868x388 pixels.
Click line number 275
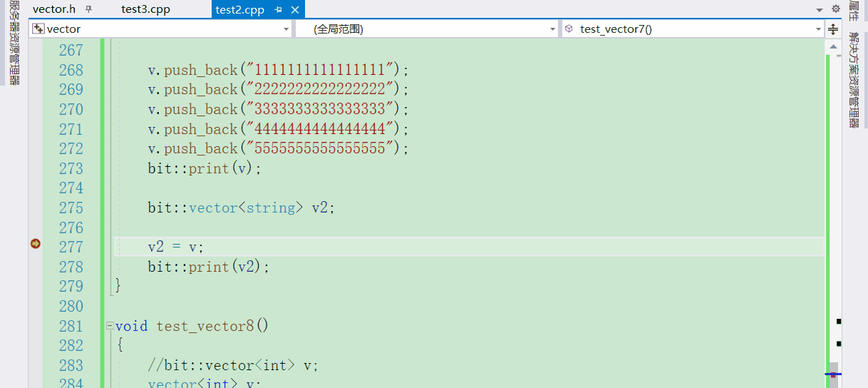[x=71, y=208]
